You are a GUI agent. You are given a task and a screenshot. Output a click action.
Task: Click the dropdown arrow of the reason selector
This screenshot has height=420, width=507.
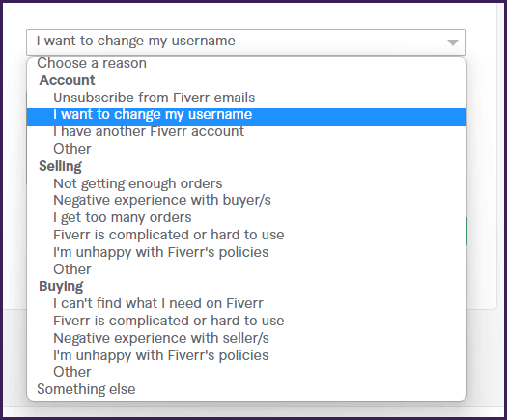pyautogui.click(x=453, y=42)
